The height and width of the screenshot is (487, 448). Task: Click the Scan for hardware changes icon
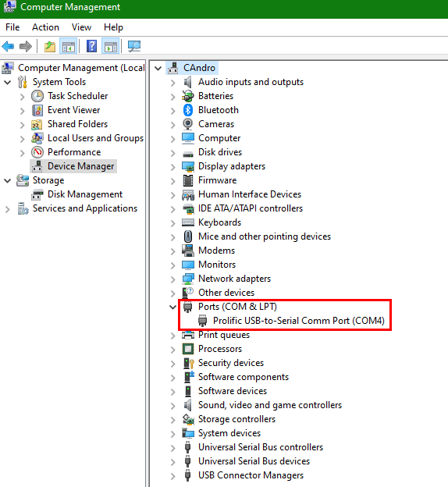point(134,47)
